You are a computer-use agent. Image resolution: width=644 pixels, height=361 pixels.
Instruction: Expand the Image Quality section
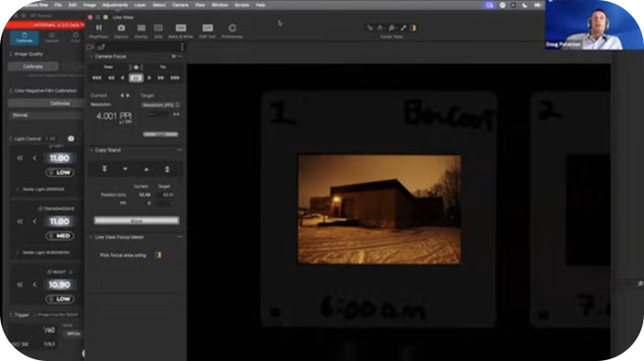[11, 54]
